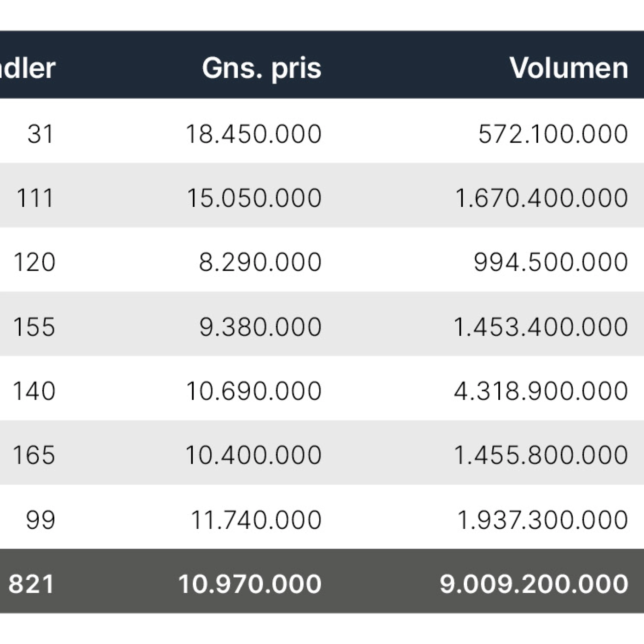The image size is (644, 644).
Task: Select the 18.450.000 average price cell
Action: (x=254, y=134)
